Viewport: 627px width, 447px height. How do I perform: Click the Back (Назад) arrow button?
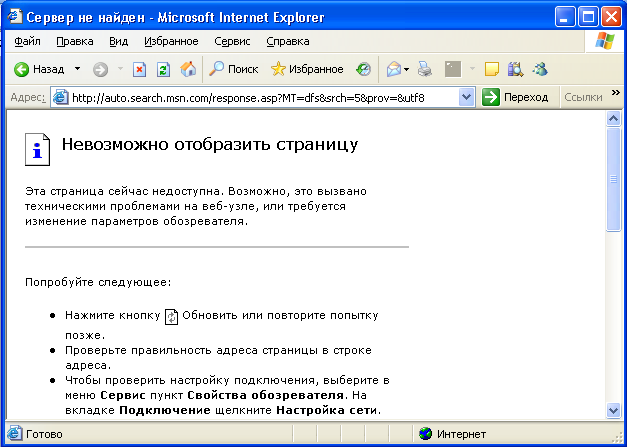39,69
